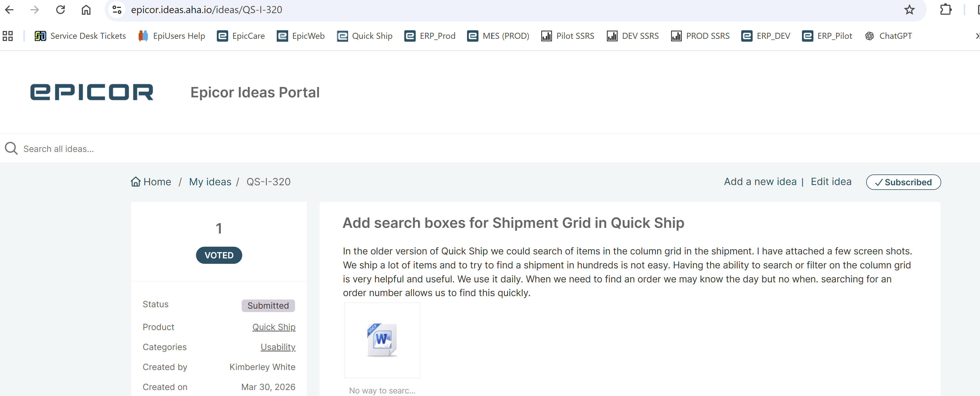The image size is (980, 396).
Task: Open the apps grid in bookmarks bar
Action: click(8, 36)
